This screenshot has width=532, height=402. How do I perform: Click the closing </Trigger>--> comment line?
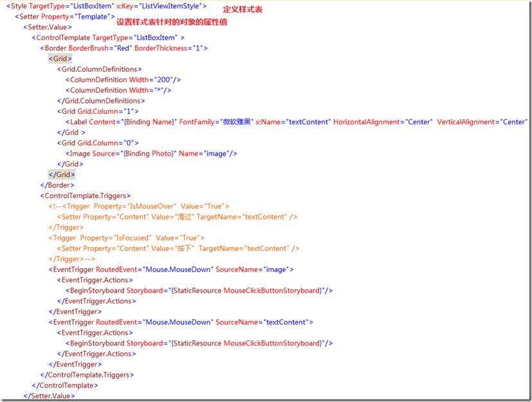click(x=72, y=259)
